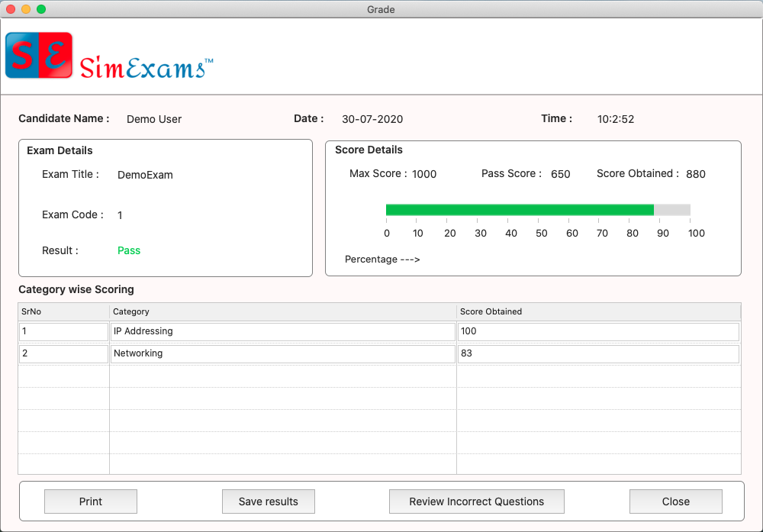
Task: Click the SimExams brand name
Action: coord(146,67)
